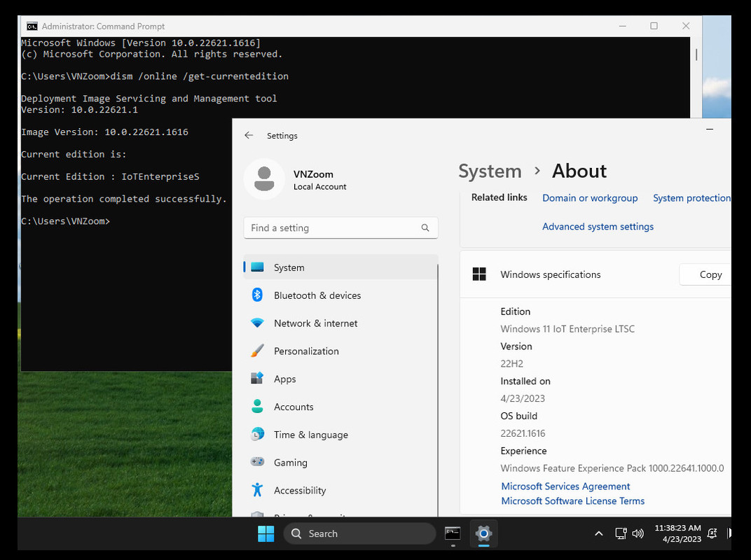751x560 pixels.
Task: Open Gaming settings category
Action: tap(340, 463)
